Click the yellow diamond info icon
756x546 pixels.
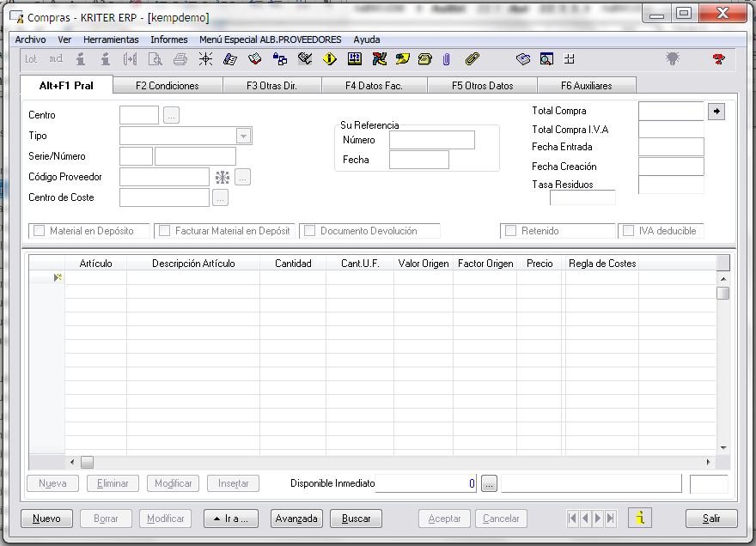[x=330, y=59]
